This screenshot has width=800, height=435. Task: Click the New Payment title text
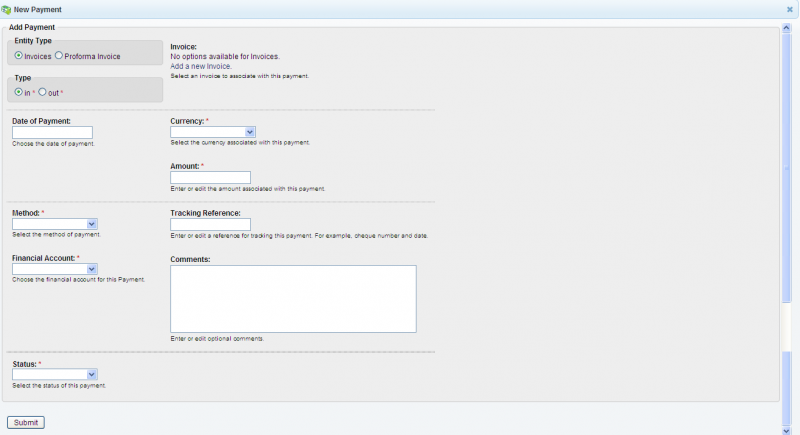point(40,8)
